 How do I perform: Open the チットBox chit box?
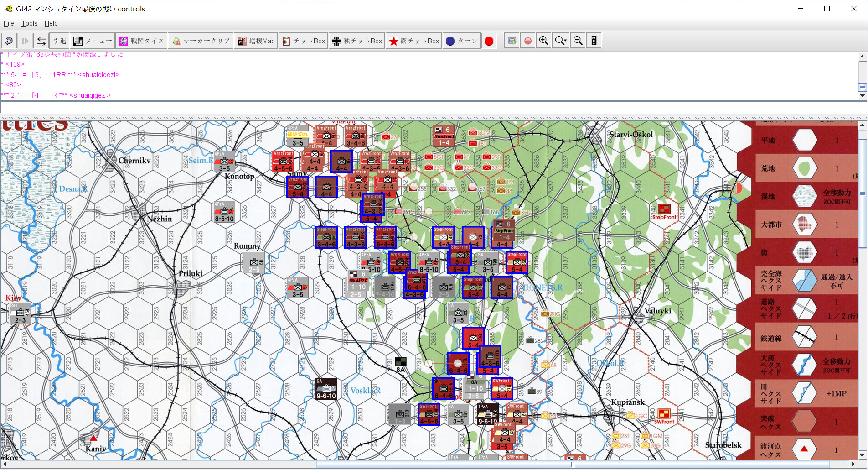click(303, 41)
